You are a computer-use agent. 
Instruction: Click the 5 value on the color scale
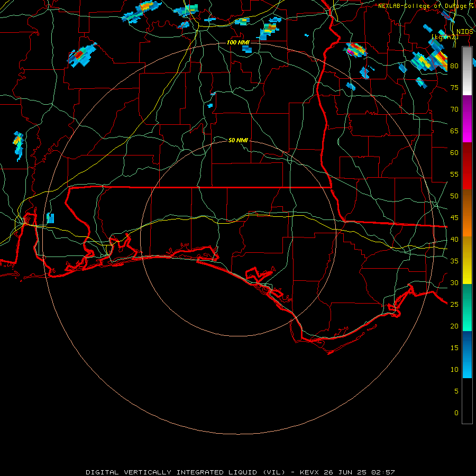tap(456, 391)
